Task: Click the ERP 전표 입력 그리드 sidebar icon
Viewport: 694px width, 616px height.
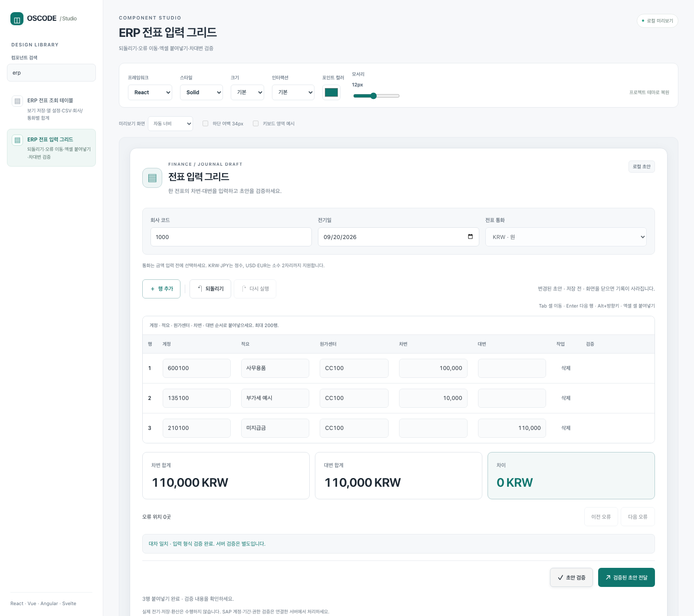Action: click(17, 140)
